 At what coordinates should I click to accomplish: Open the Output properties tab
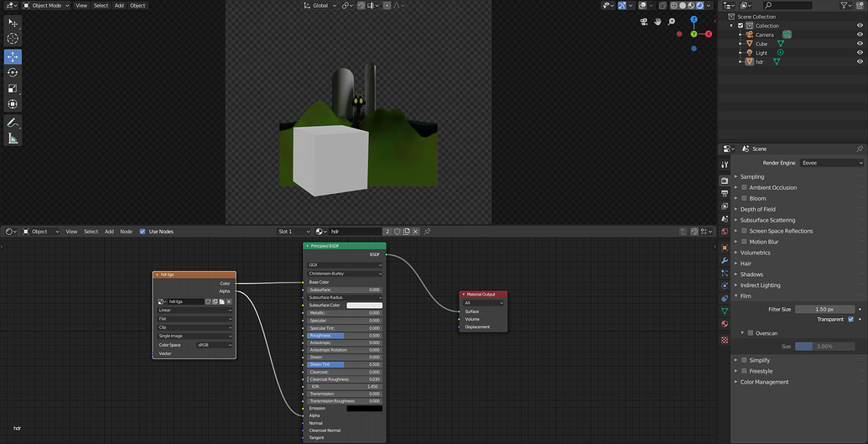[725, 193]
